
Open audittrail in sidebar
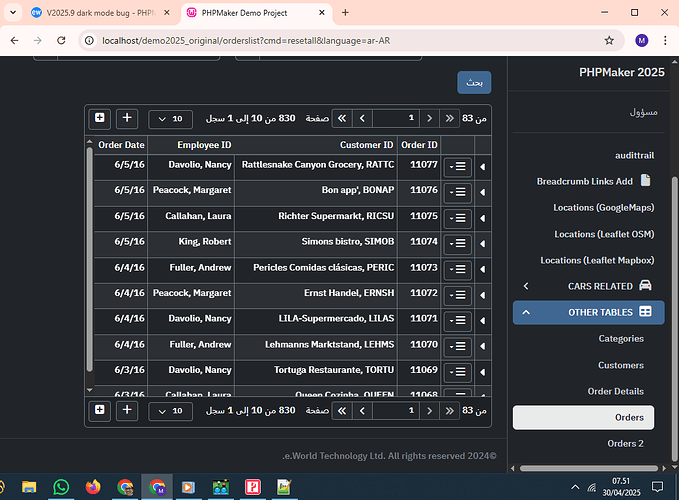coord(634,155)
